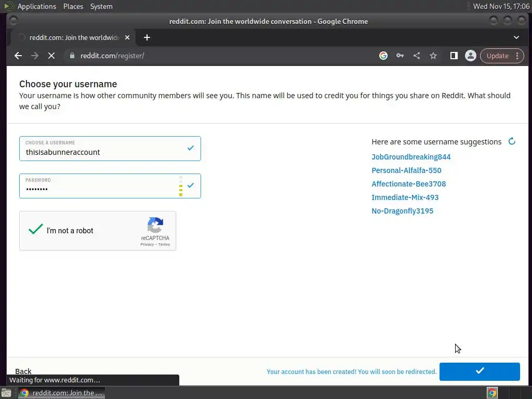
Task: Stop loading the page
Action: [51, 56]
